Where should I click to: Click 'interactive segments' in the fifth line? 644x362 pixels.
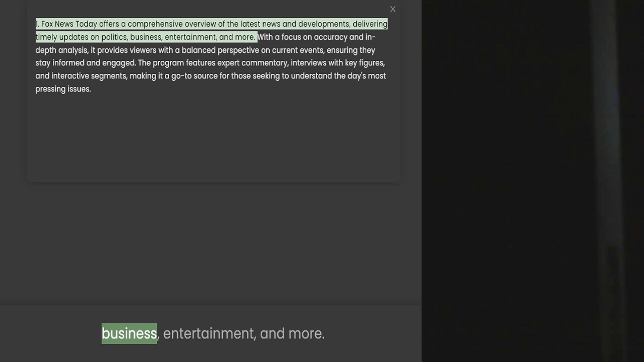tap(89, 76)
